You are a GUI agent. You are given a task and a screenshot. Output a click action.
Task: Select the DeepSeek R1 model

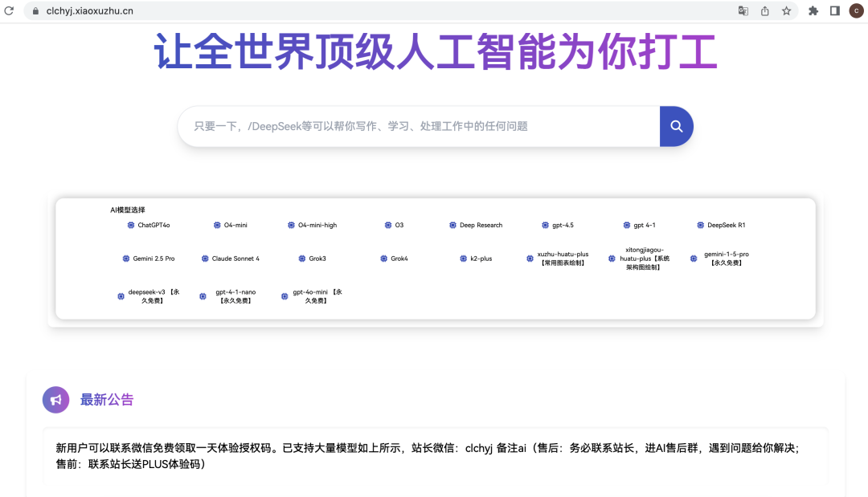click(x=721, y=225)
